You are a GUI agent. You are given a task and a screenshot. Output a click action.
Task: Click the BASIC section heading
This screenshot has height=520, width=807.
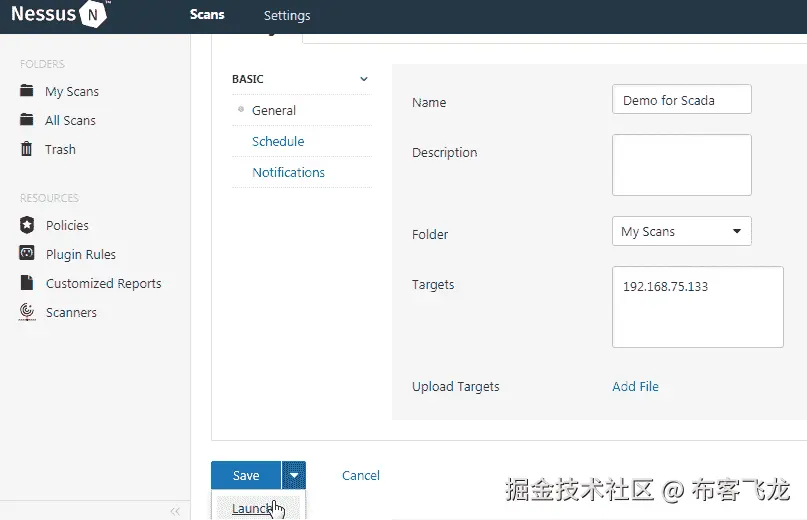pos(248,79)
